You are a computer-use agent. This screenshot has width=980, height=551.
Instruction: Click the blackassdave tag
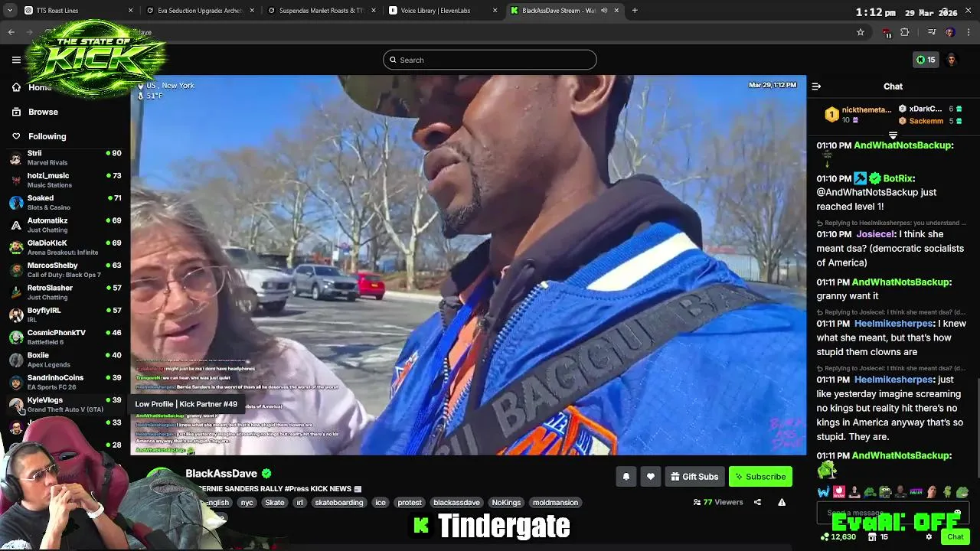point(456,503)
